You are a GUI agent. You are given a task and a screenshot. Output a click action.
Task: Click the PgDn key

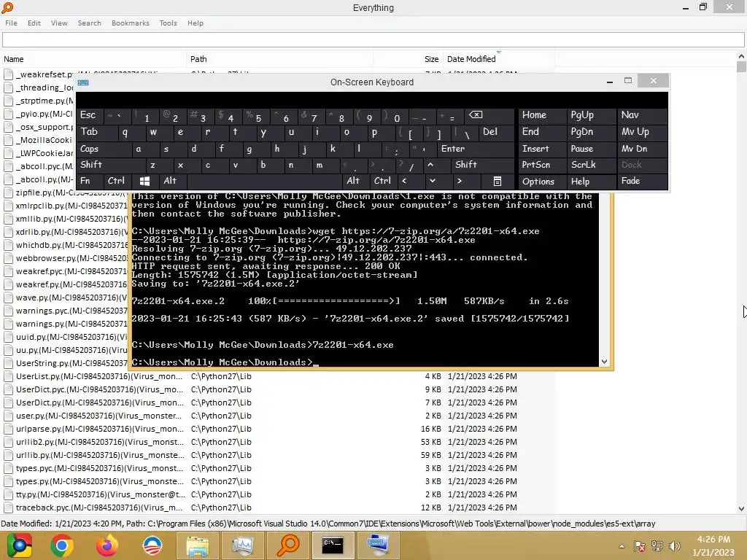(591, 132)
